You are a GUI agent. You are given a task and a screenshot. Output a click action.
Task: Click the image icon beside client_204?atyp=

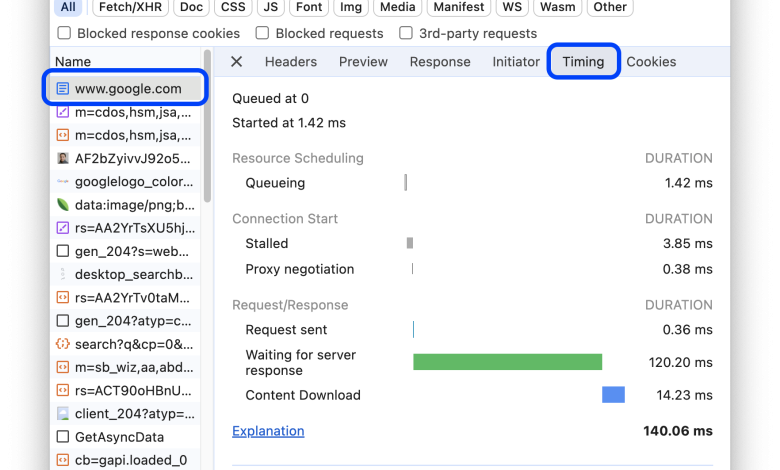click(63, 414)
